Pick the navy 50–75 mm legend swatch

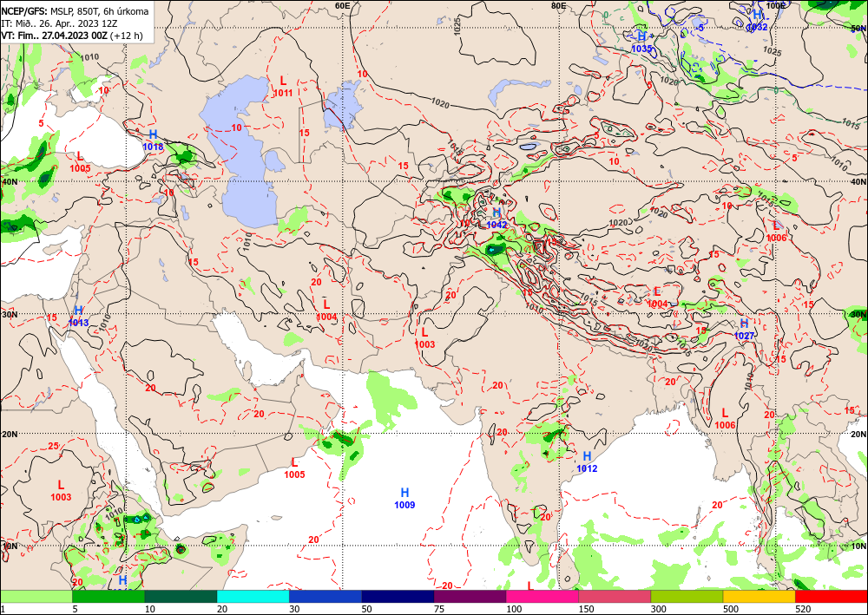pos(398,596)
